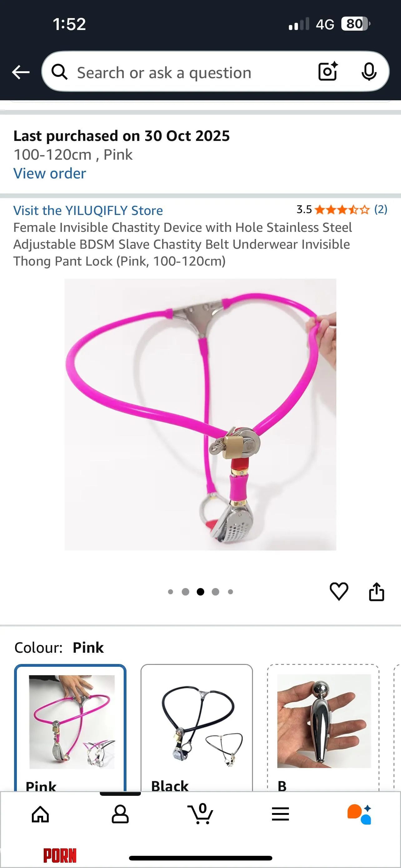401x868 pixels.
Task: Tap the back arrow icon
Action: point(21,72)
